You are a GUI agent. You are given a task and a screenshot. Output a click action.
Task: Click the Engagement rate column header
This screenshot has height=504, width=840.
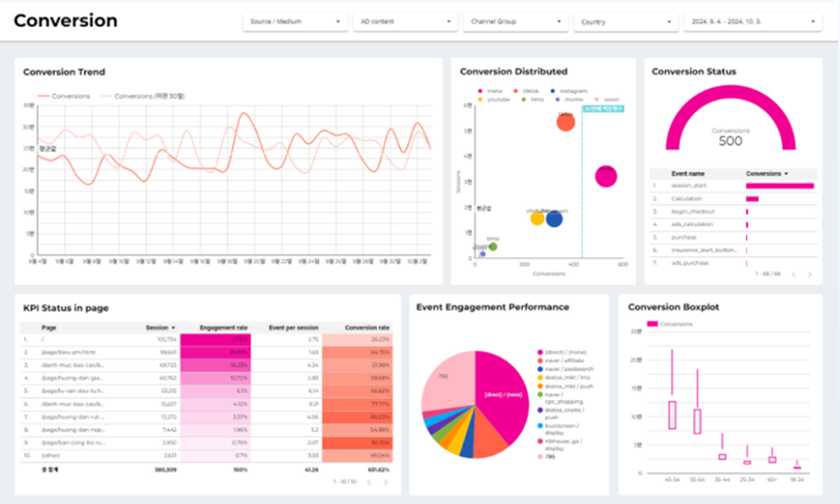[223, 327]
